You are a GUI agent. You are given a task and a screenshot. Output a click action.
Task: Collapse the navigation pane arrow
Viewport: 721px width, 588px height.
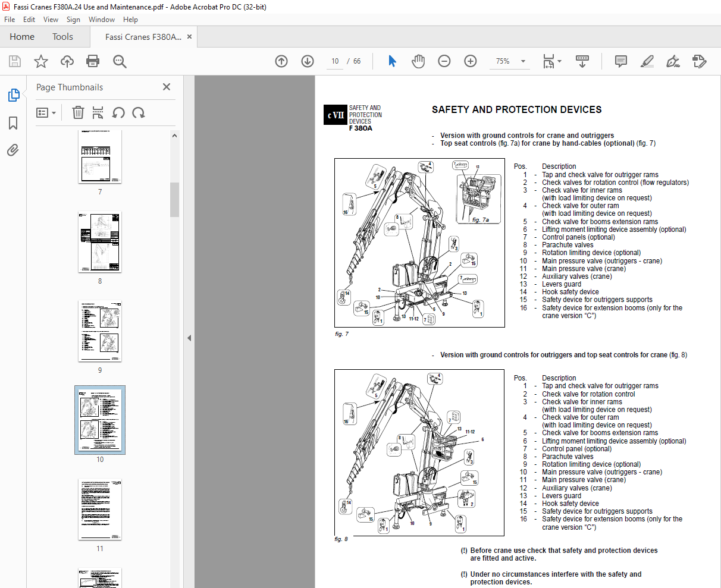click(189, 338)
